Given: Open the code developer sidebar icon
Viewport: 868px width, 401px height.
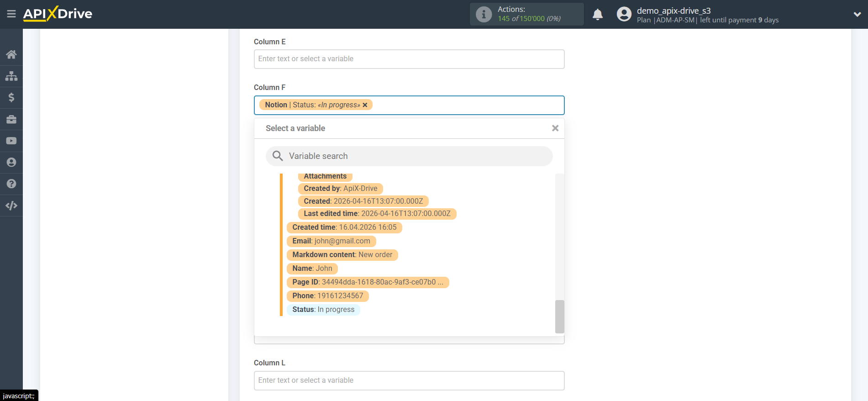Looking at the screenshot, I should (11, 206).
